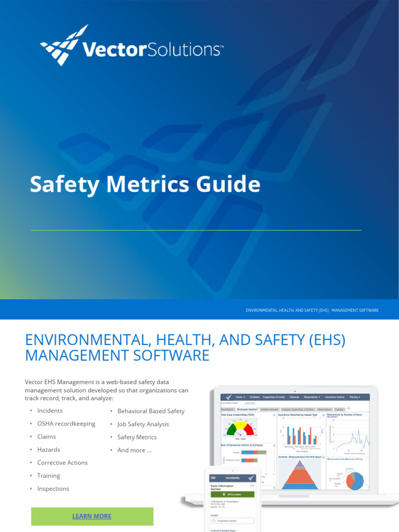Click the LEARN MORE link
The height and width of the screenshot is (532, 399).
pyautogui.click(x=91, y=516)
